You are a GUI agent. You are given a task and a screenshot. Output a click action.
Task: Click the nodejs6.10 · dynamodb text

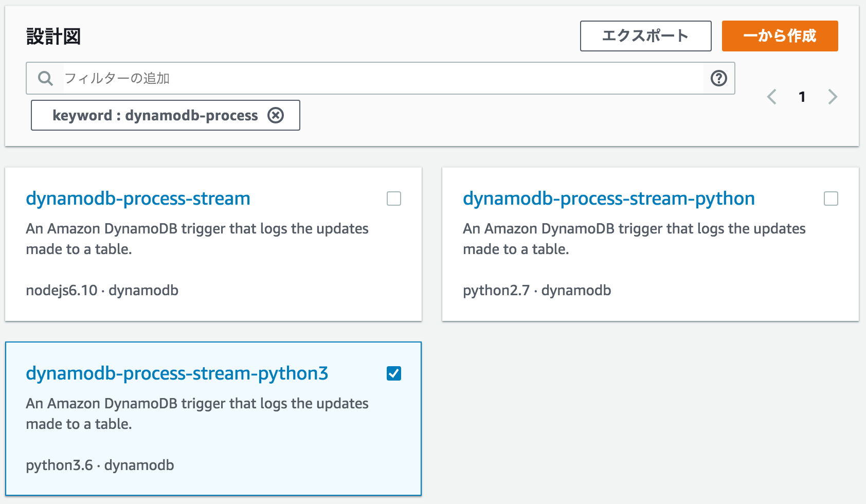[102, 291]
